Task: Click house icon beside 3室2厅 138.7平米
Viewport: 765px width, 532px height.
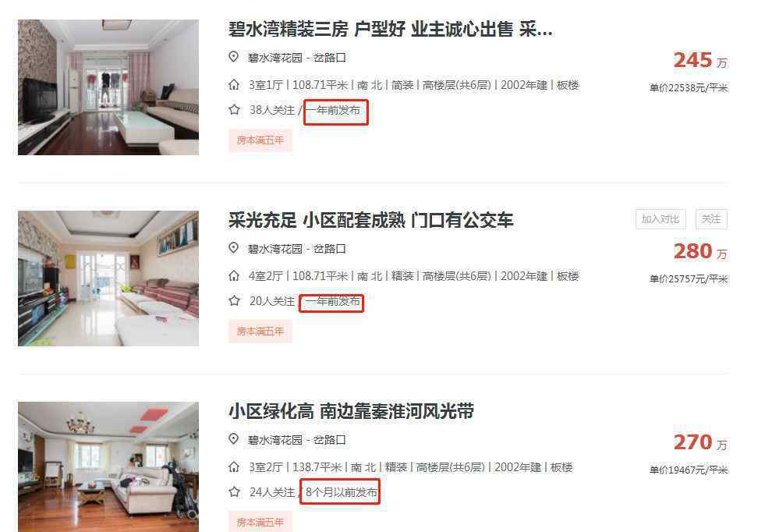Action: pyautogui.click(x=234, y=467)
